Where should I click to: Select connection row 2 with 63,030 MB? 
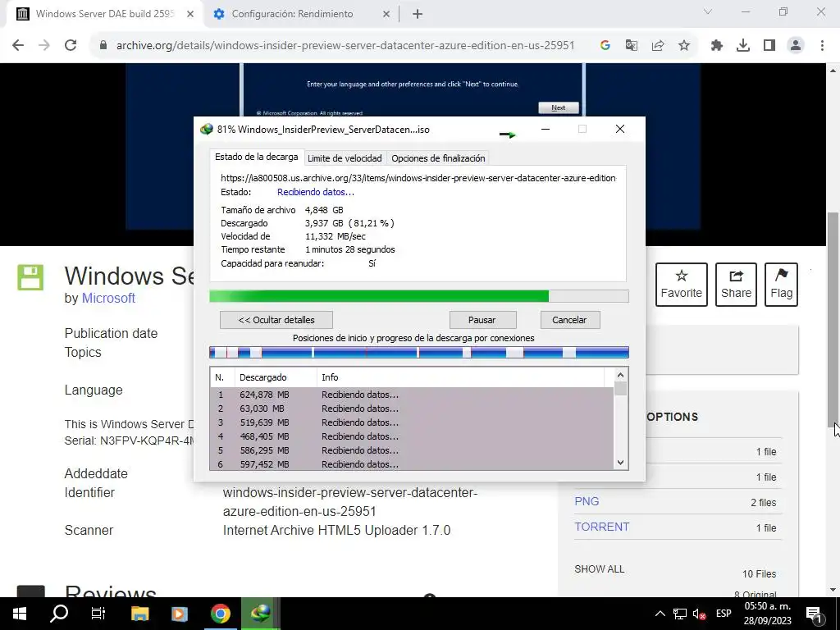click(x=412, y=409)
